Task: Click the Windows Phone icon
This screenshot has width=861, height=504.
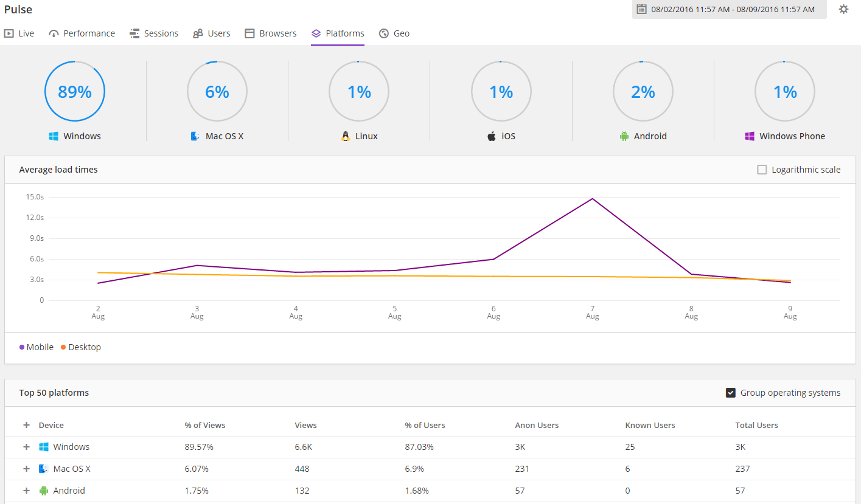Action: [x=750, y=136]
